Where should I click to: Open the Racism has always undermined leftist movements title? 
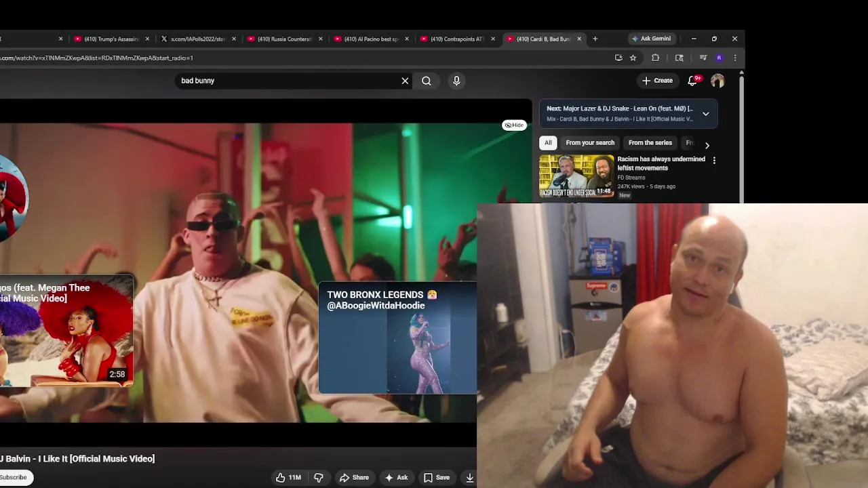(x=661, y=163)
